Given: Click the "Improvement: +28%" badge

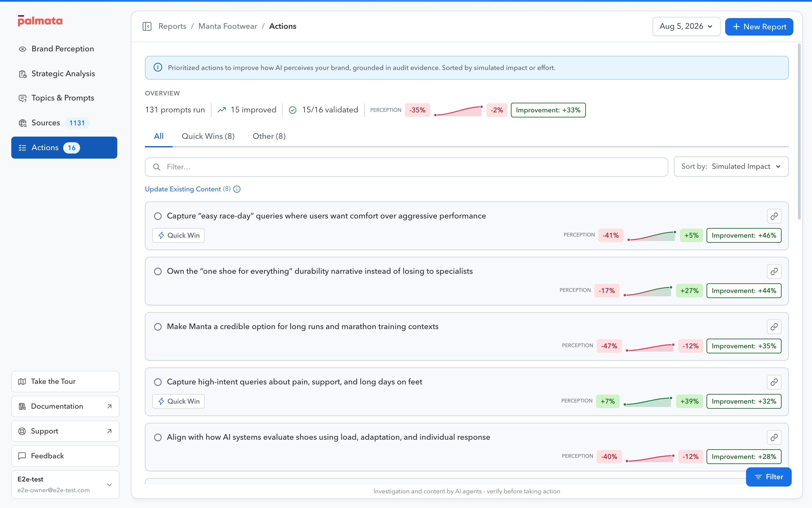Looking at the screenshot, I should (744, 457).
